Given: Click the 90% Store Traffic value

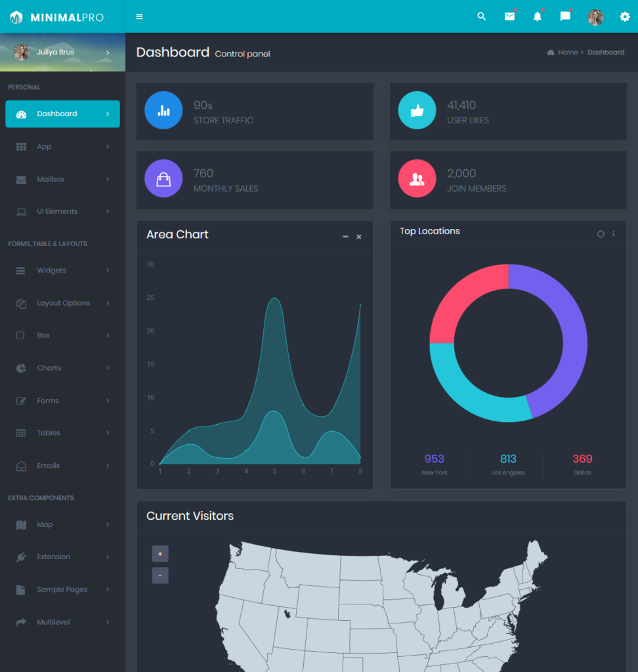Looking at the screenshot, I should pos(203,106).
